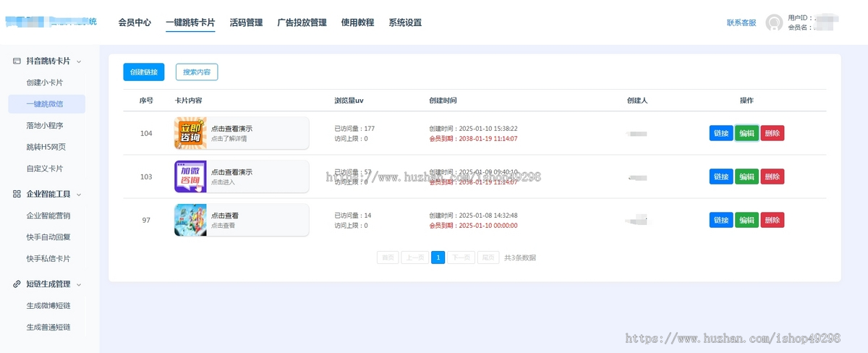
Task: Click the user avatar icon
Action: point(774,22)
